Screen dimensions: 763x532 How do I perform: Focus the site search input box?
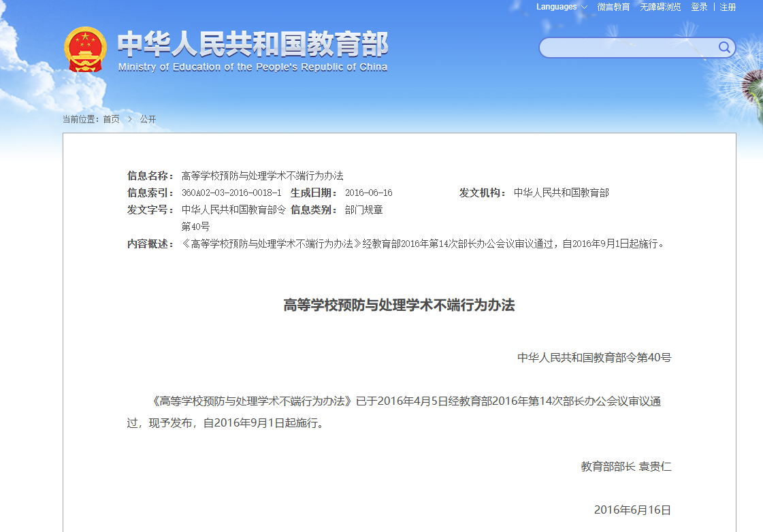click(628, 48)
